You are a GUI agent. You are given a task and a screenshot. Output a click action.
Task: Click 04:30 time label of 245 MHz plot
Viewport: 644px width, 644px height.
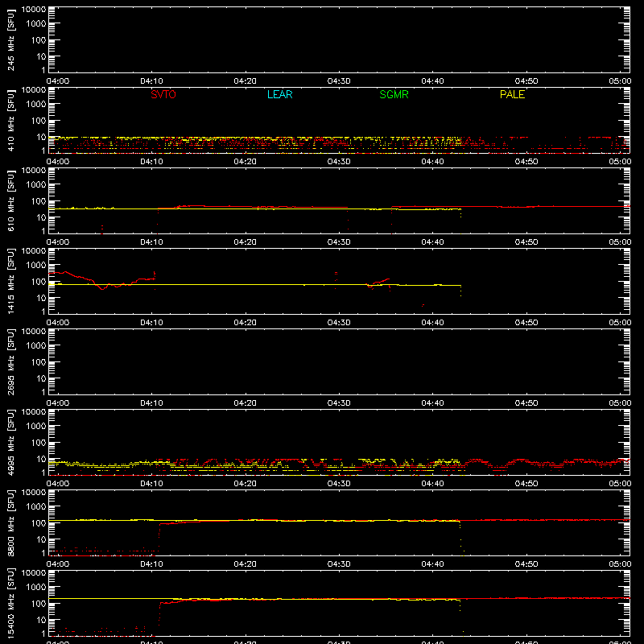(339, 81)
